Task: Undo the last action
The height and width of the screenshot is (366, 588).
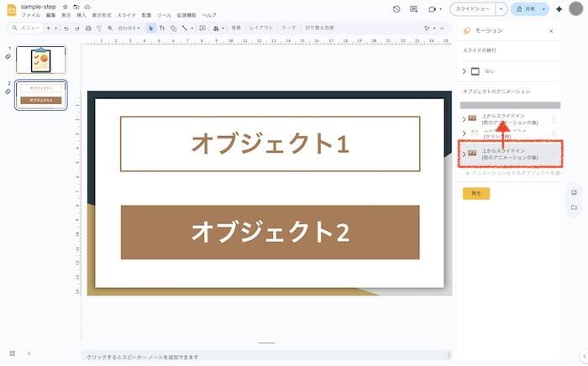Action: pyautogui.click(x=66, y=28)
